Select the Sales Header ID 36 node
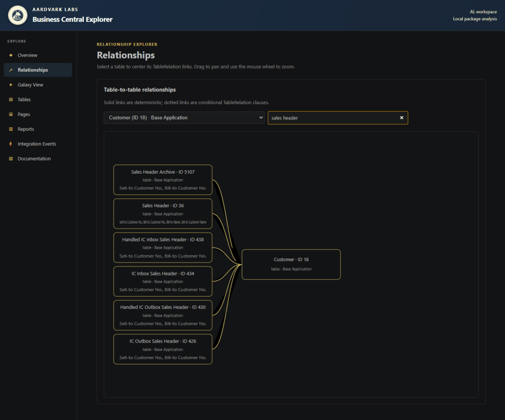This screenshot has width=505, height=420. point(162,214)
